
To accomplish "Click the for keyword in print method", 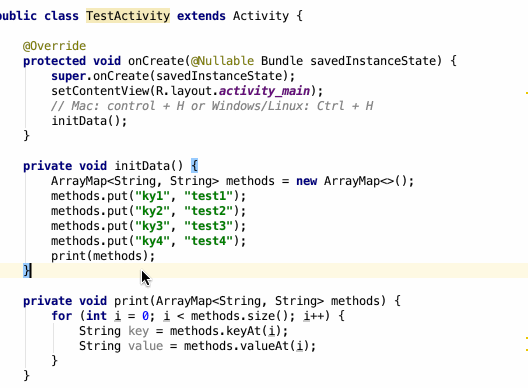I will [x=62, y=316].
